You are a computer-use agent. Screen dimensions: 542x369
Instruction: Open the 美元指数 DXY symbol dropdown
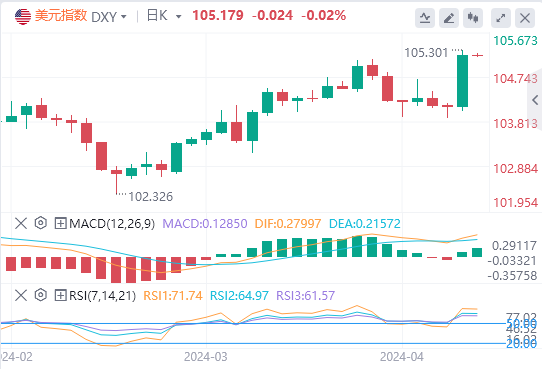(x=123, y=17)
